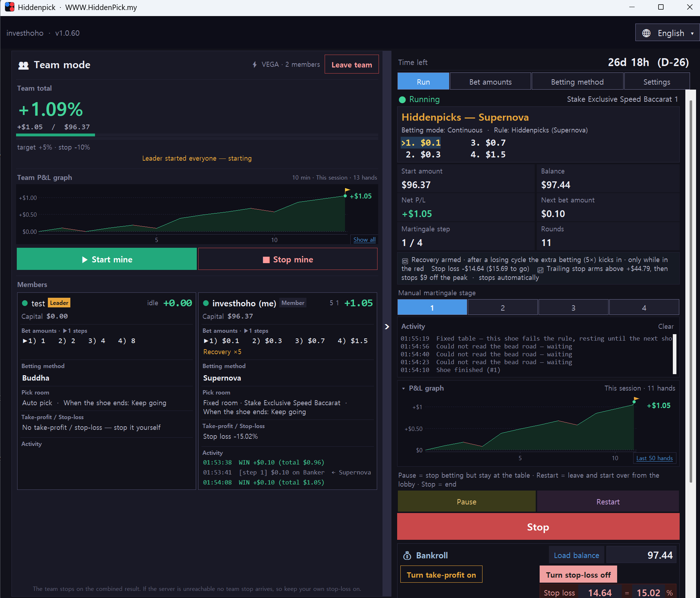Viewport: 700px width, 598px height.
Task: Click the Bankroll money bag icon
Action: pos(407,556)
